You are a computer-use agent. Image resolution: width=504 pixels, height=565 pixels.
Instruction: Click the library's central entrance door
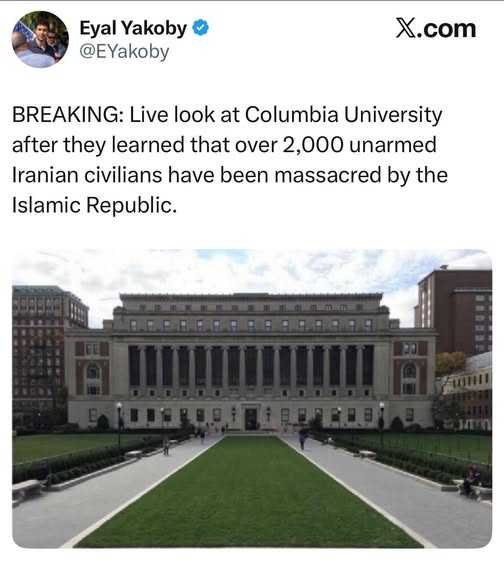tap(251, 419)
